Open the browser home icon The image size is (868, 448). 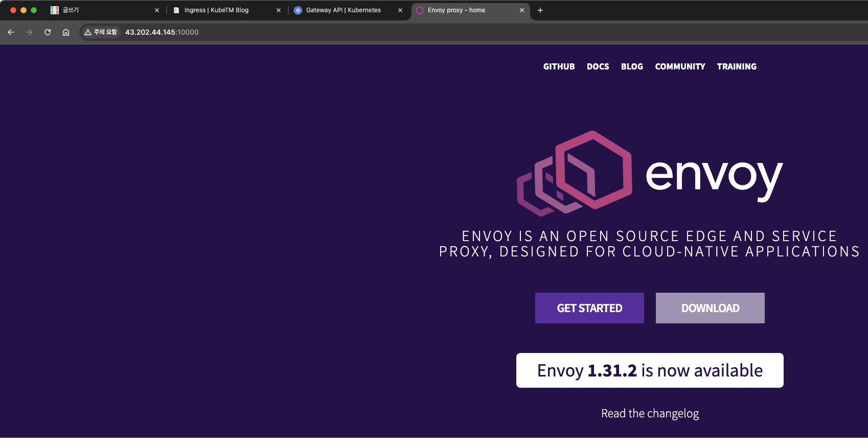coord(66,32)
